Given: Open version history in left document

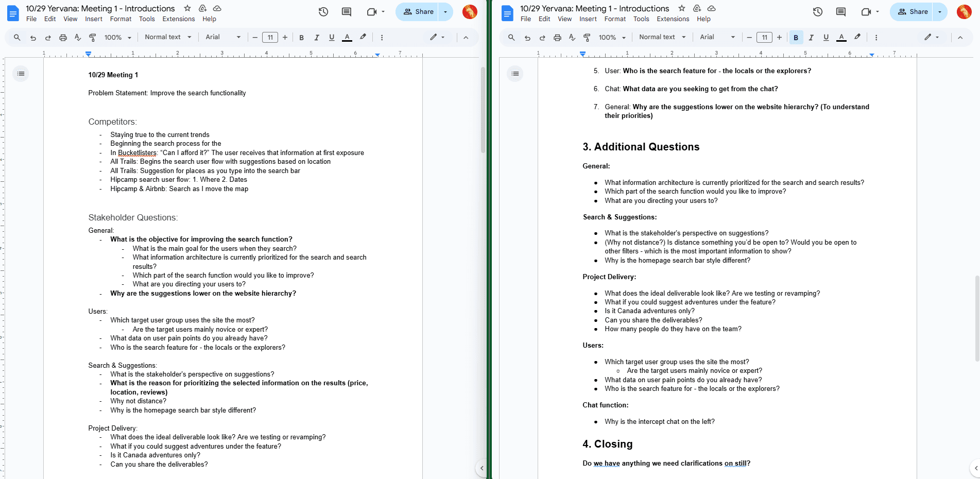Looking at the screenshot, I should point(323,12).
